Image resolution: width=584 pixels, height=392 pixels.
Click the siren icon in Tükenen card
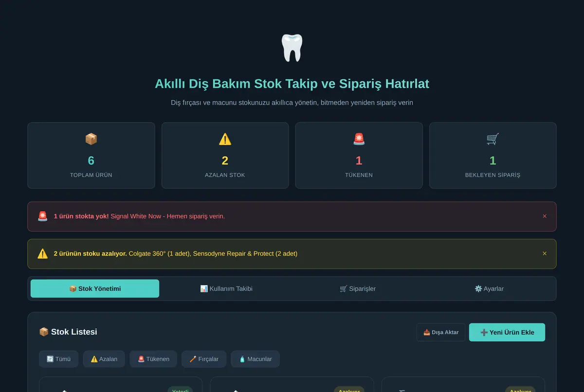tap(359, 139)
